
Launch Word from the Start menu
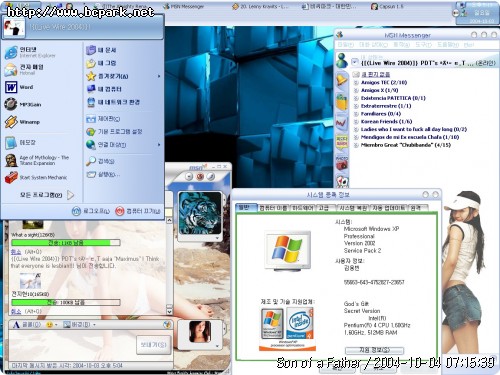[x=19, y=87]
